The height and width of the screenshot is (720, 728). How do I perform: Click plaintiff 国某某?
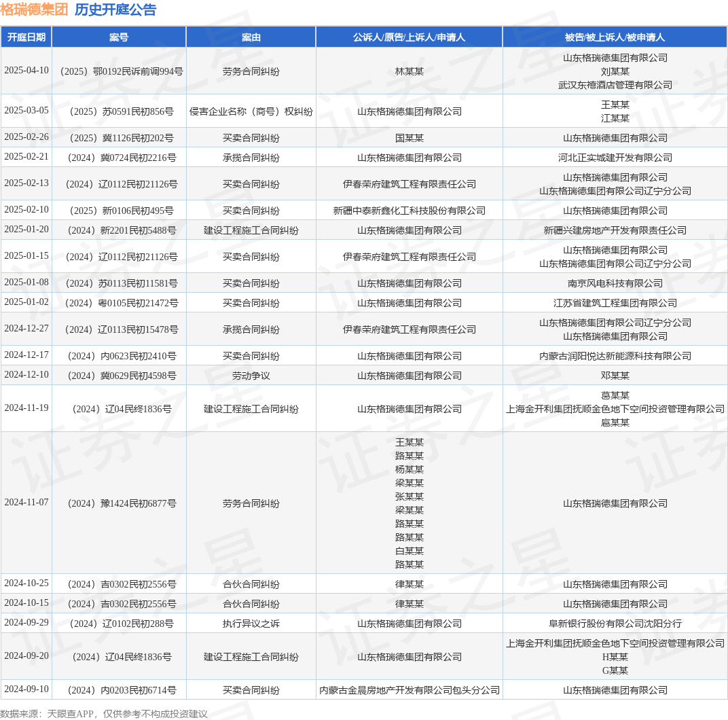409,138
